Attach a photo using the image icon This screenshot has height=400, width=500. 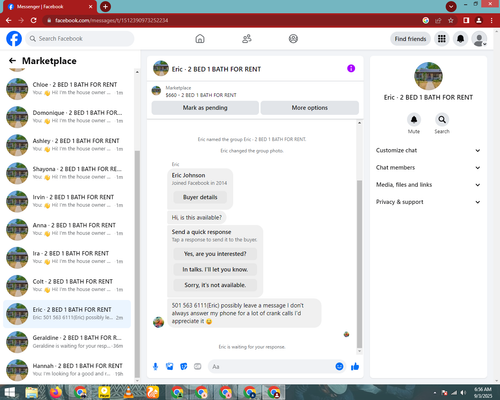point(170,367)
